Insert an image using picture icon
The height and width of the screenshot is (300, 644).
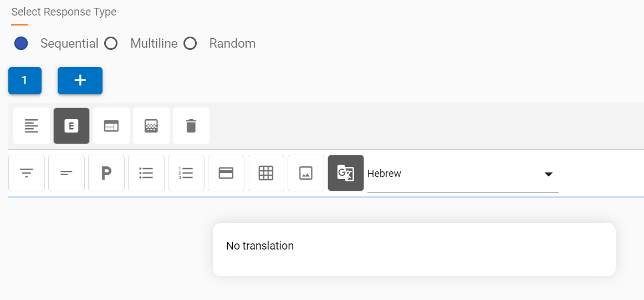pyautogui.click(x=306, y=173)
